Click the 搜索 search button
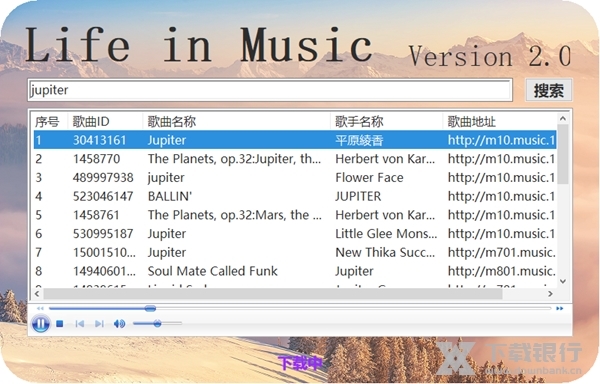600x384 pixels. coord(549,90)
